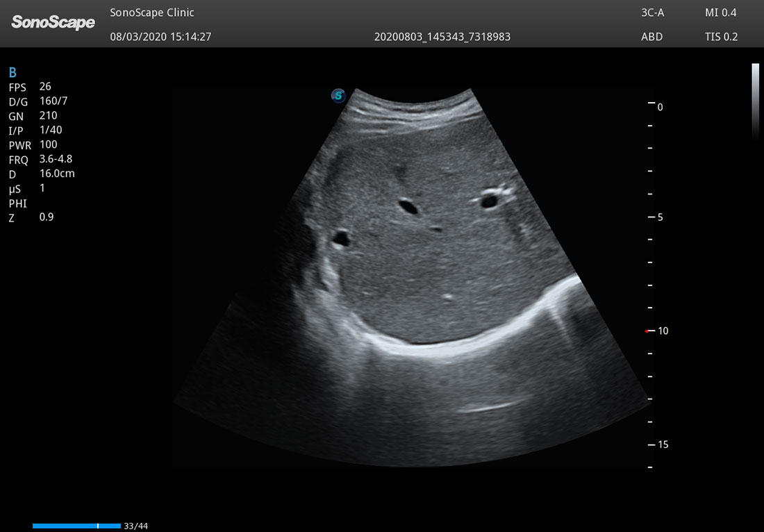Click the PHI label
764x532 pixels.
coord(17,203)
